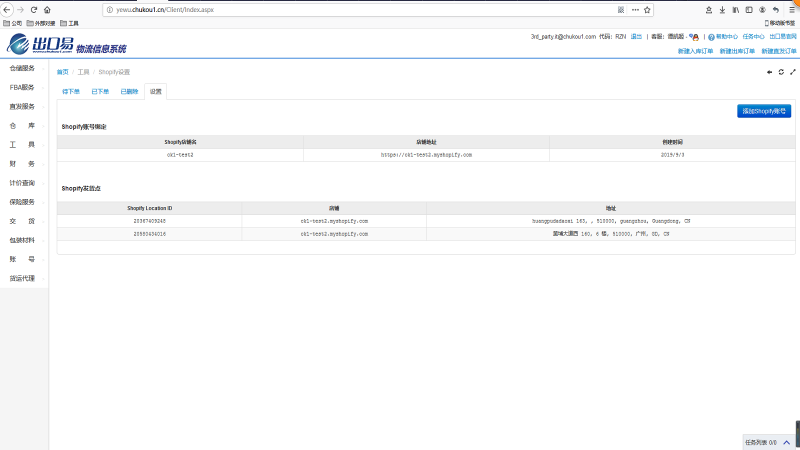Viewport: 800px width, 450px height.
Task: Toggle the browser sidebar icon
Action: pos(749,10)
